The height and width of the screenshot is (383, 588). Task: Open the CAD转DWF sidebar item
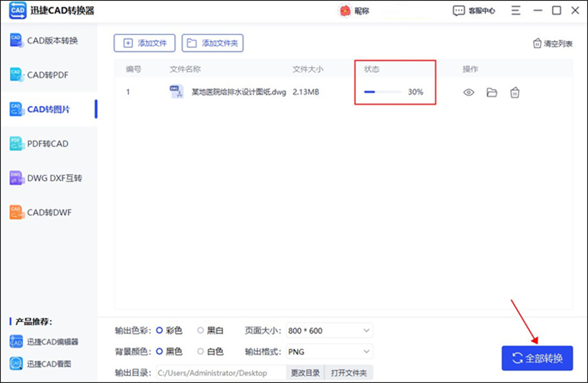[x=49, y=213]
